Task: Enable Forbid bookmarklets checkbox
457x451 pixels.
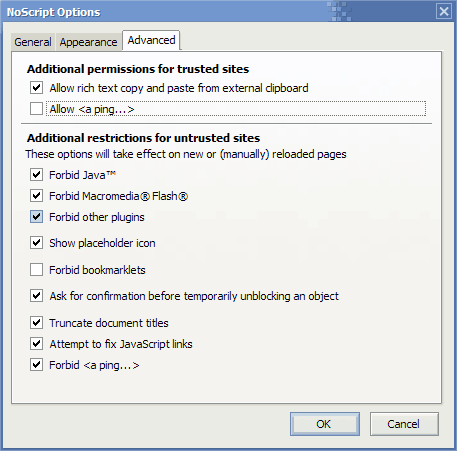Action: 36,270
